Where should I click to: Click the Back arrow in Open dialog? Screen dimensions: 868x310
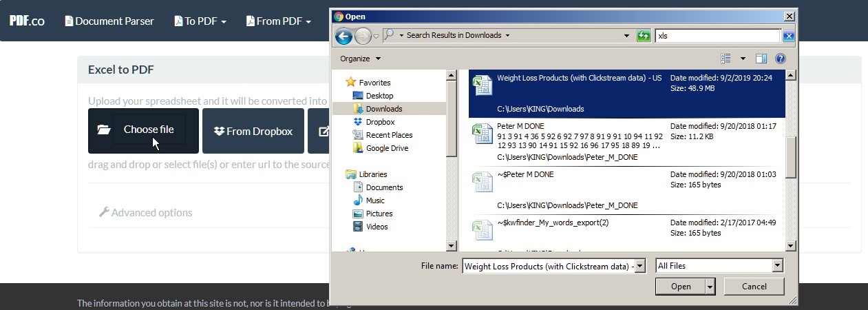tap(343, 36)
